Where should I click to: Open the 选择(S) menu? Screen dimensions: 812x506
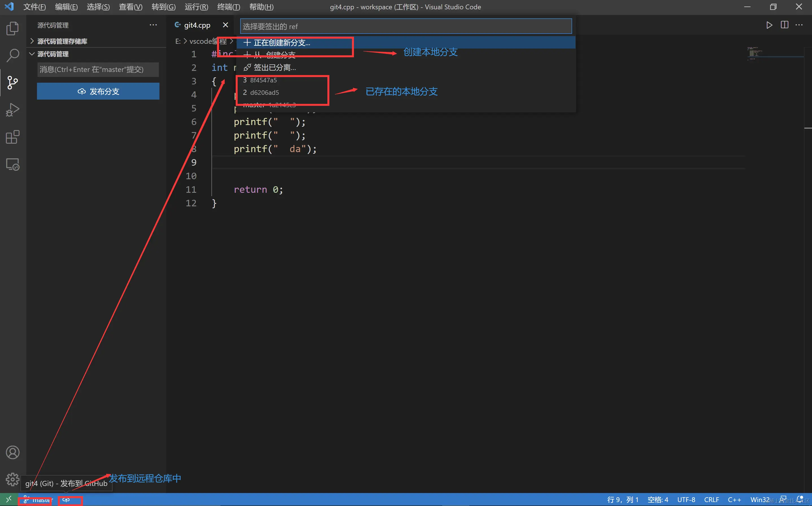tap(98, 7)
